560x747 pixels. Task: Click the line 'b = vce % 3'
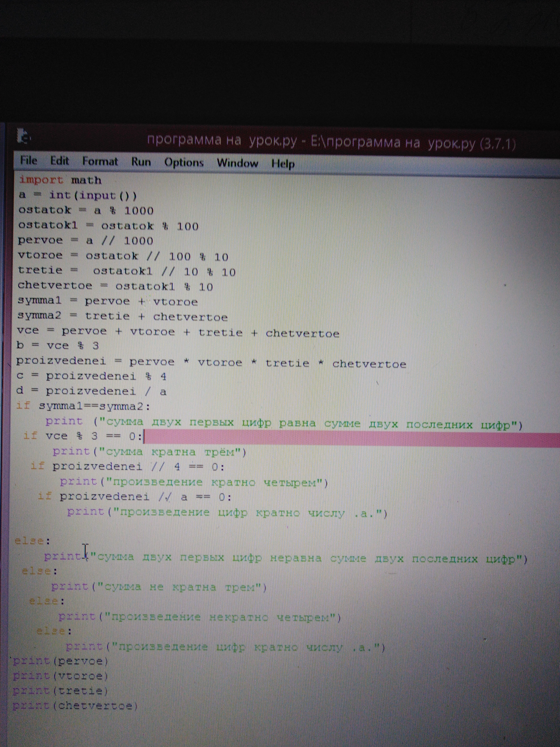tap(58, 345)
